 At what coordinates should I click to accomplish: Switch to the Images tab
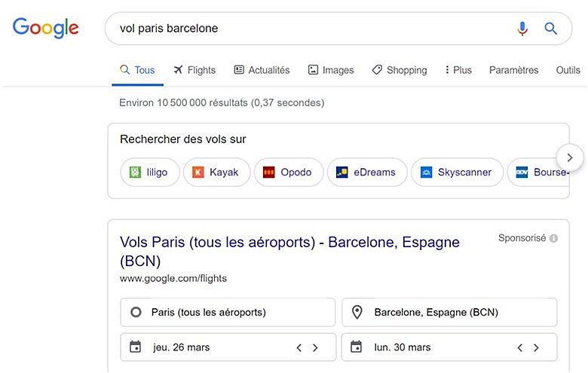click(331, 70)
